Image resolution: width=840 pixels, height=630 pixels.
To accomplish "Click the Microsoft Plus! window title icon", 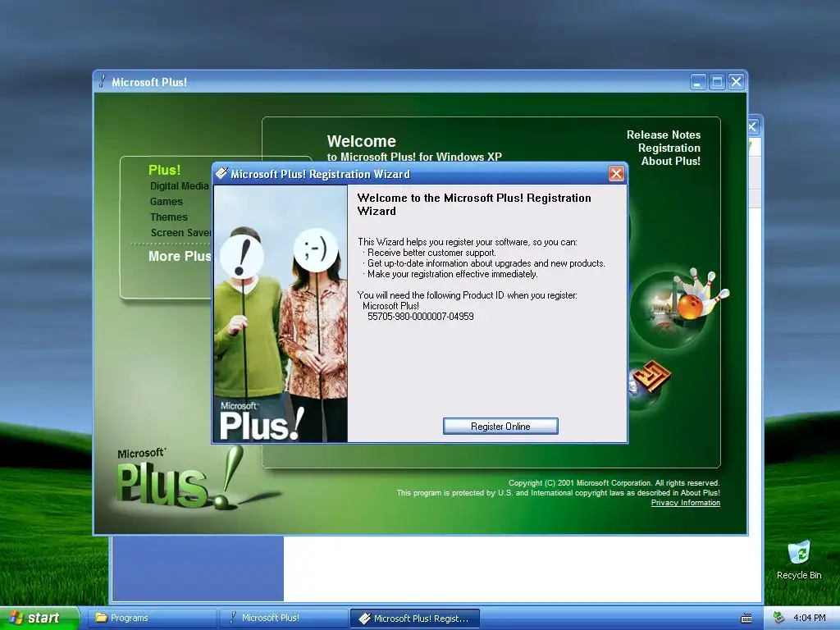I will coord(102,81).
